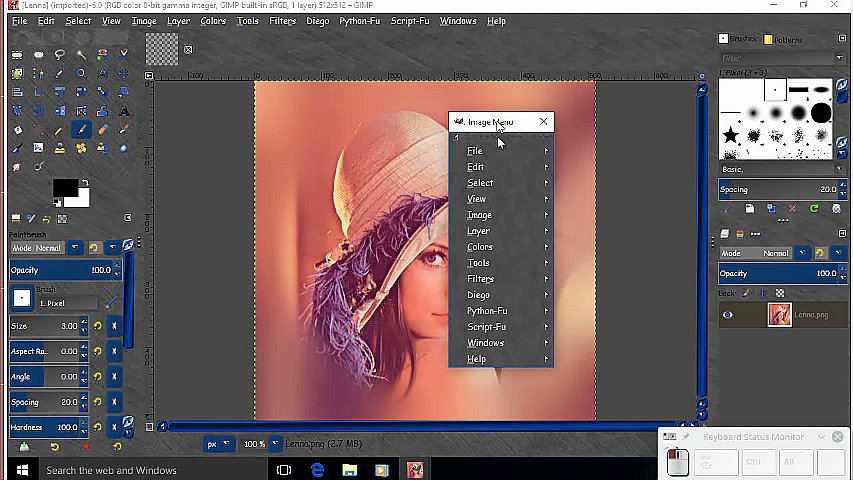Click the brush preview button in tool options

(22, 298)
